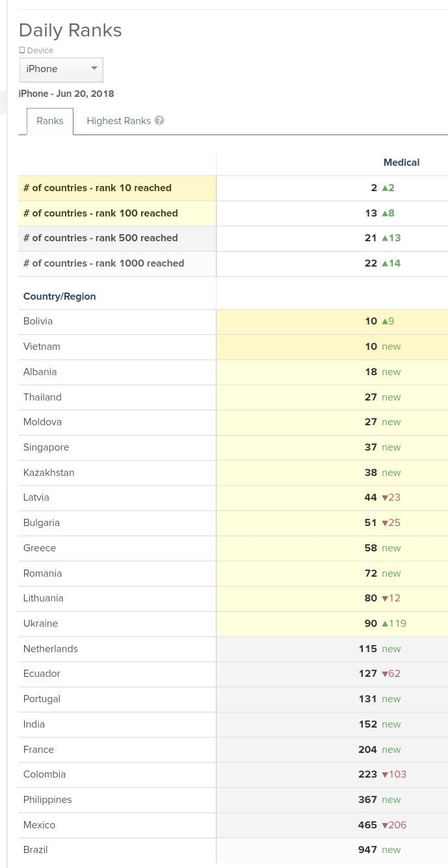Click the red down arrow in Mexico row
Screen dimensions: 448x868
[385, 825]
